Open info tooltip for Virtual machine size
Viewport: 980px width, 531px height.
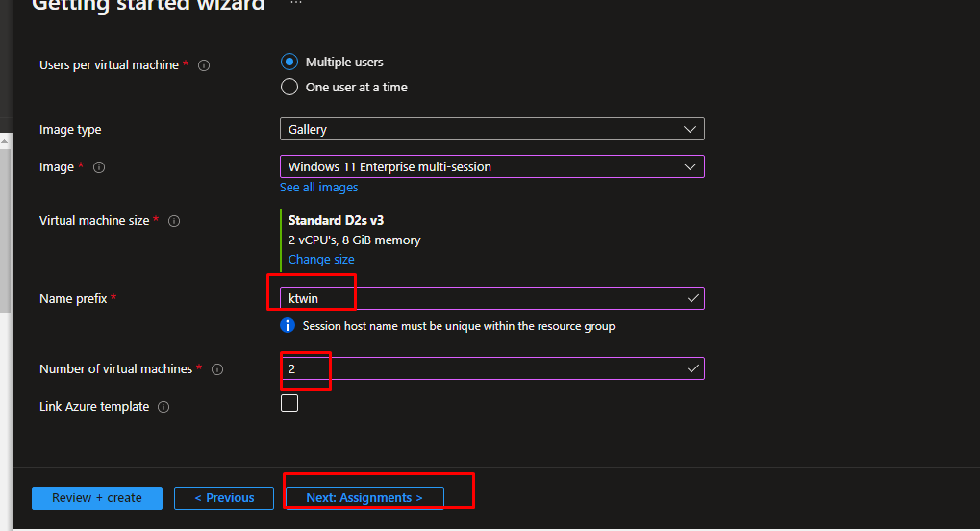pyautogui.click(x=174, y=221)
